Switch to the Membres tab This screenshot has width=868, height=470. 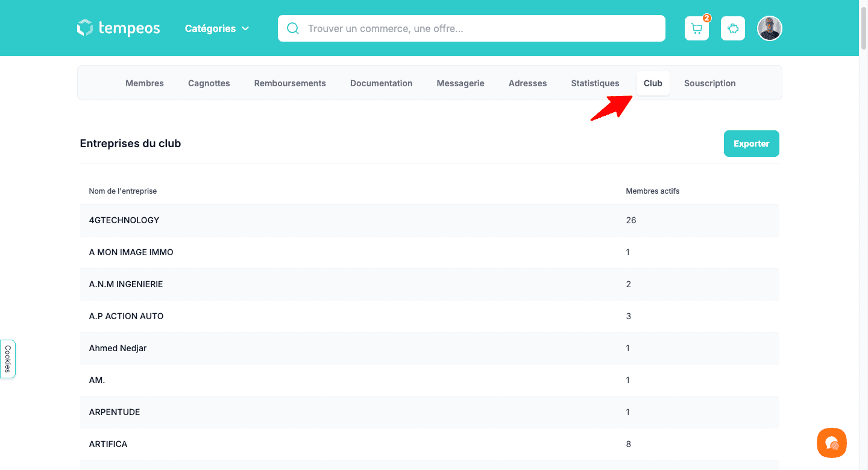tap(145, 83)
